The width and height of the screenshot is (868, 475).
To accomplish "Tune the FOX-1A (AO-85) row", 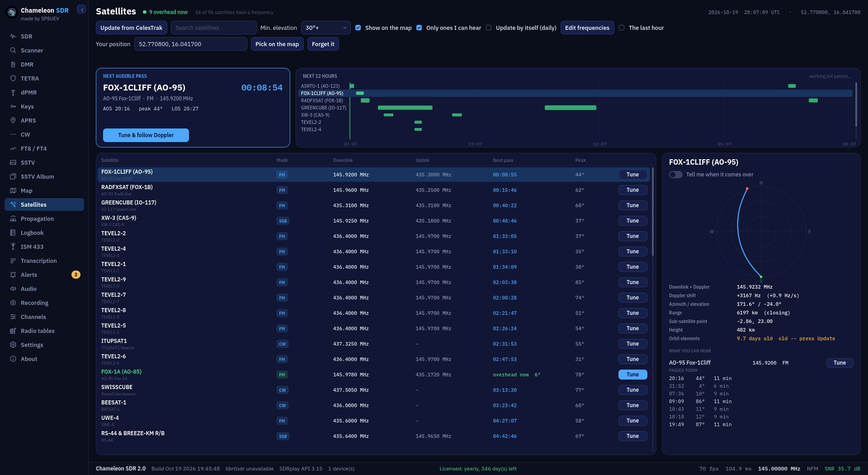I will tap(632, 375).
